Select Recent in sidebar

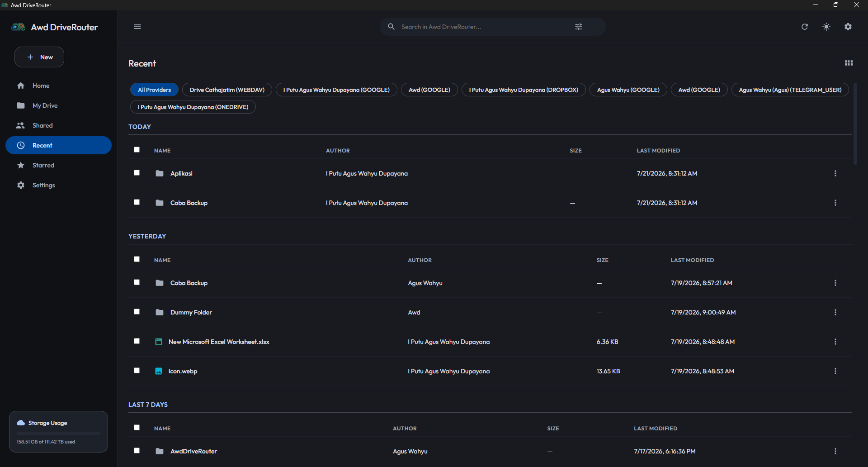point(58,145)
